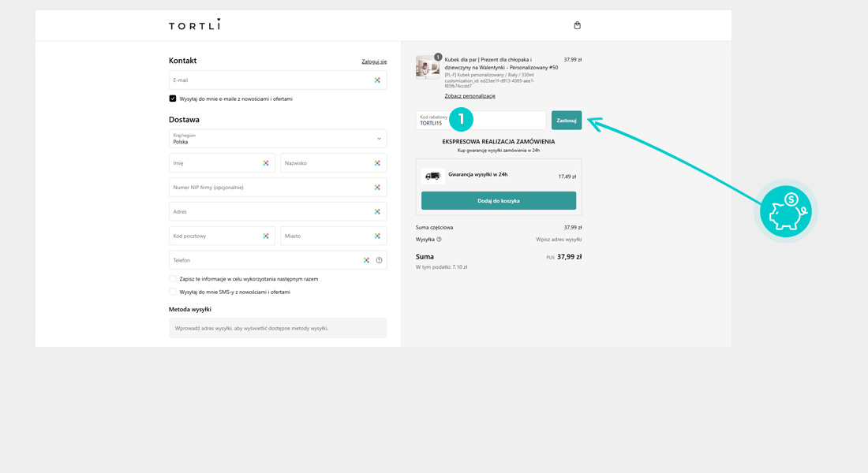Click autofill icon in E-mail field
The width and height of the screenshot is (868, 473).
(x=377, y=80)
